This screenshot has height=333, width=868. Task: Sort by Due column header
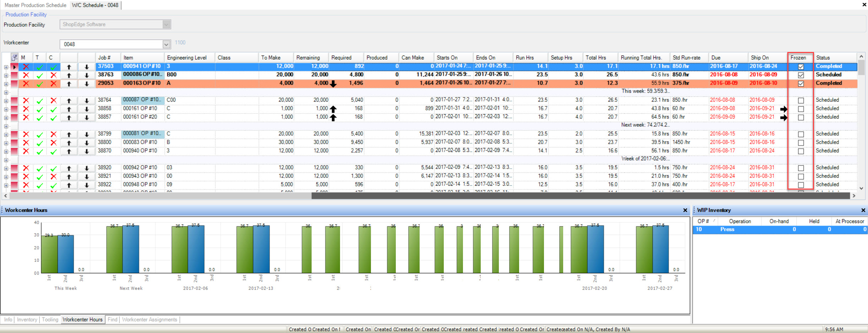click(728, 58)
